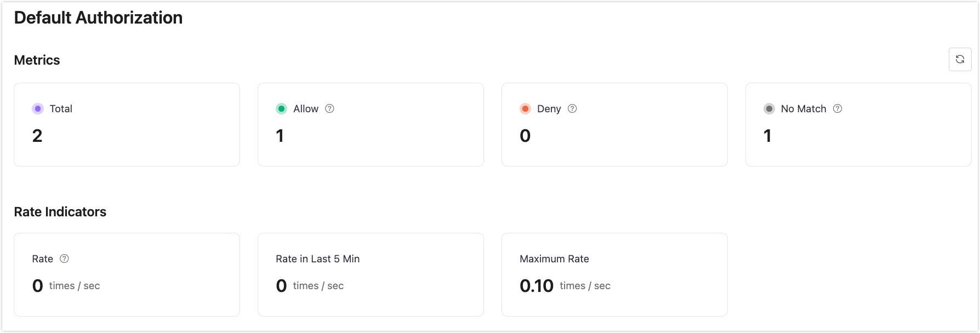Click the Rate in Last 5 Min value

point(282,286)
